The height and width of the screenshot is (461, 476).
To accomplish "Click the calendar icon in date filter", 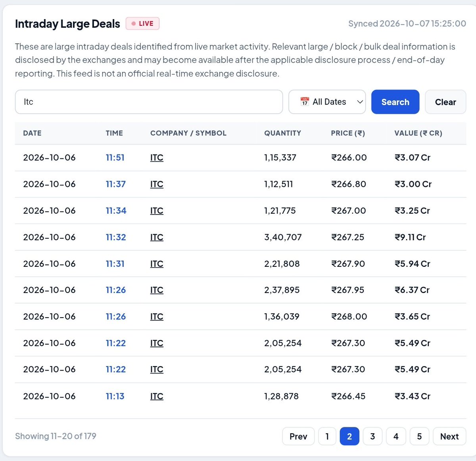I will click(x=305, y=102).
